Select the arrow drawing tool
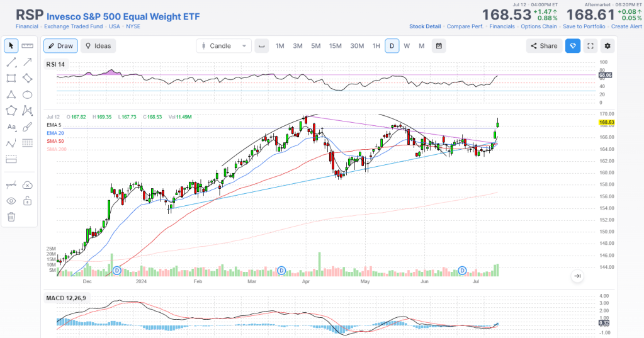The image size is (644, 338). point(27,62)
